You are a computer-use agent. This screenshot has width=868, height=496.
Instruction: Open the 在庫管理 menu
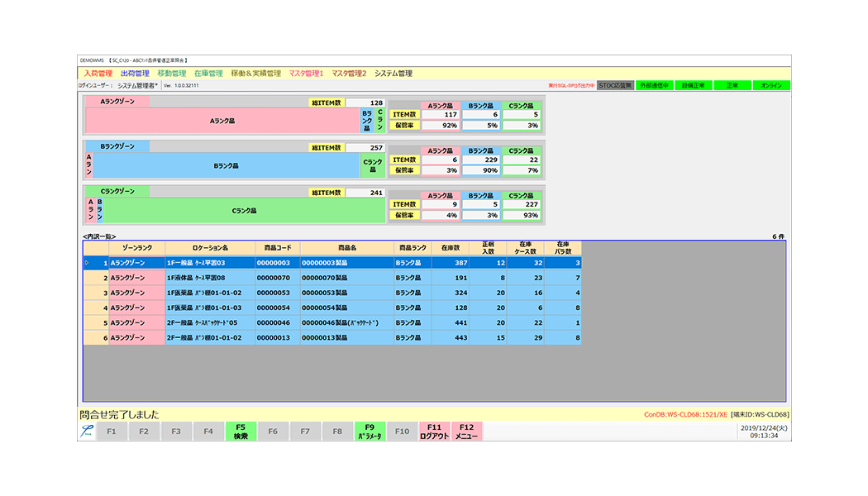tap(208, 73)
